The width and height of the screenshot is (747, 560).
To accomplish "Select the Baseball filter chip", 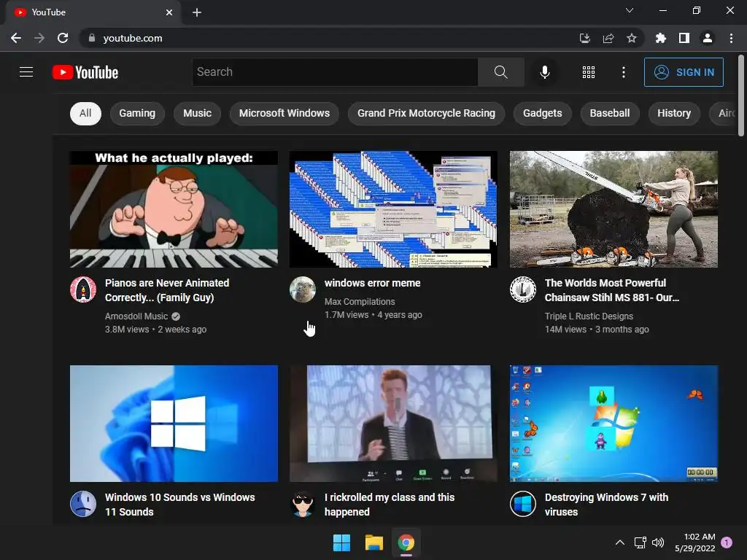I will point(610,113).
